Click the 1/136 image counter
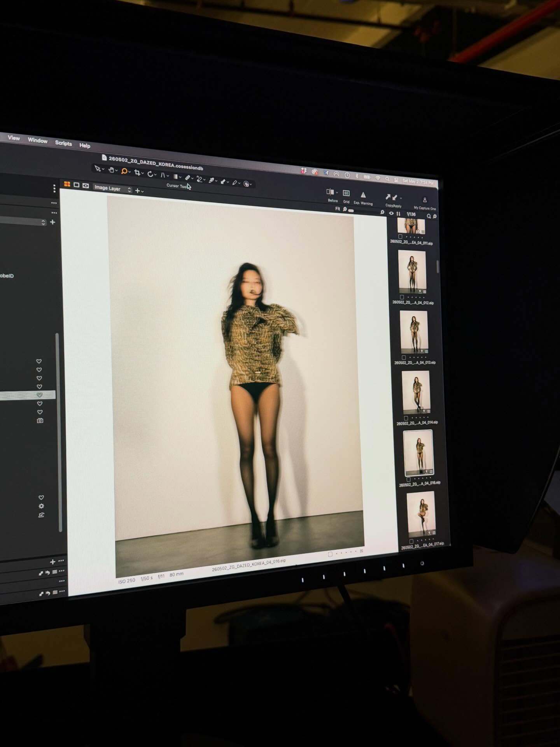Image resolution: width=560 pixels, height=747 pixels. point(411,214)
